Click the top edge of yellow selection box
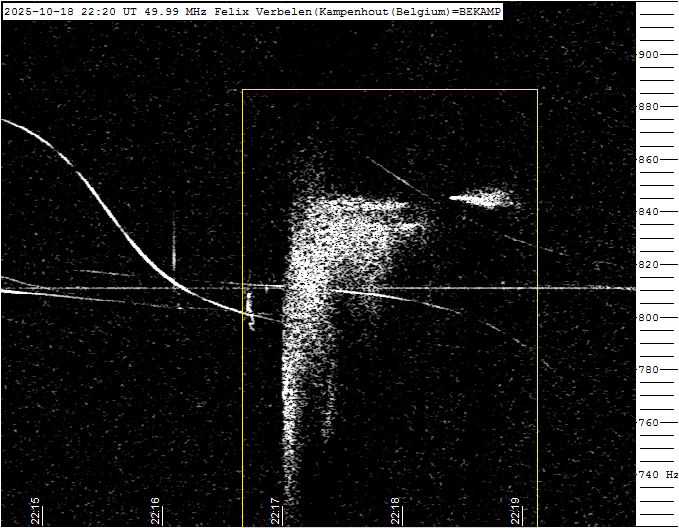Image resolution: width=679 pixels, height=528 pixels. [390, 90]
